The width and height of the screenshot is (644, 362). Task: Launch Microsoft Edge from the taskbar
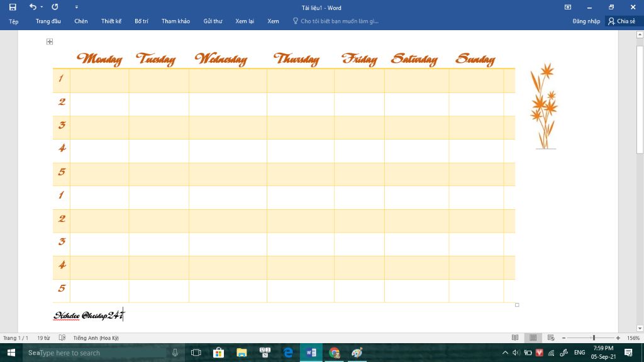(288, 353)
